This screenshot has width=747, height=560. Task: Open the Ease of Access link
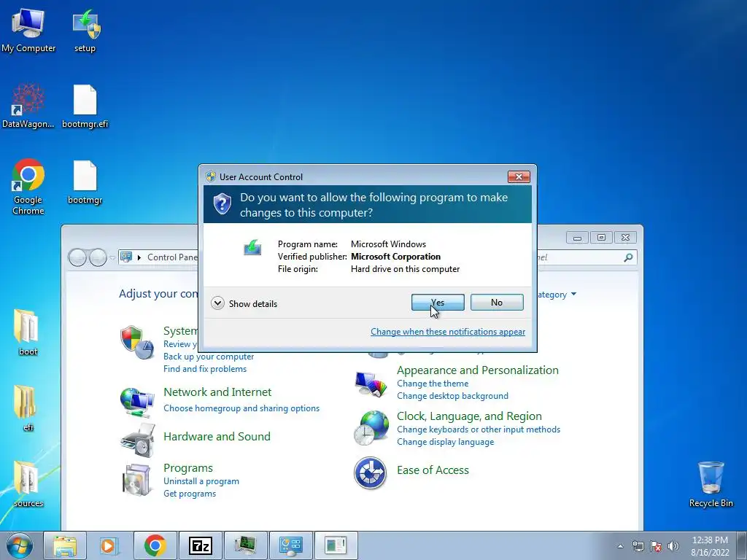point(433,470)
